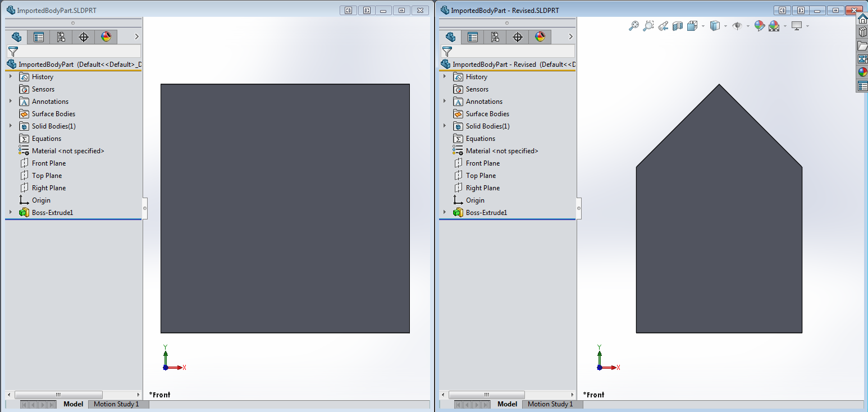Click the tree filter field in Revised window
The height and width of the screenshot is (412, 868).
[x=508, y=52]
